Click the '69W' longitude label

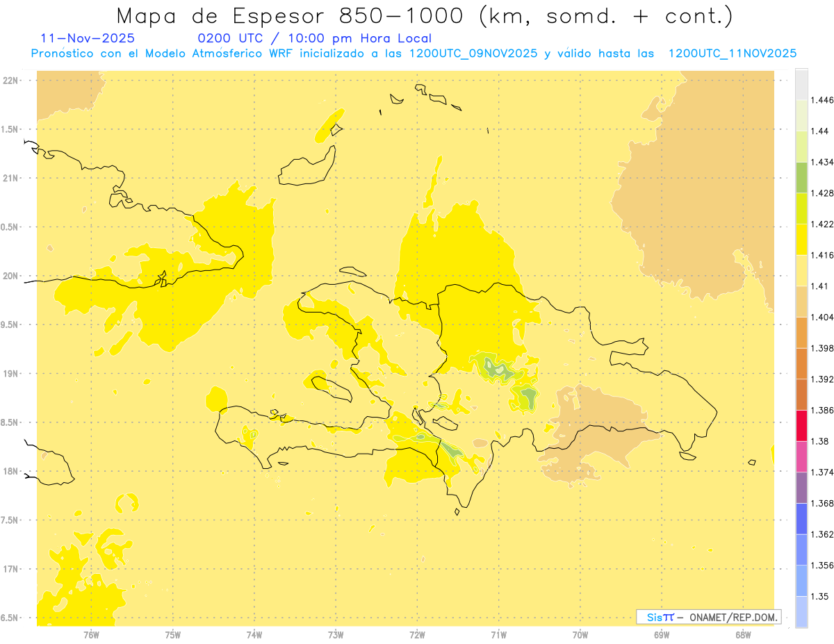[662, 634]
